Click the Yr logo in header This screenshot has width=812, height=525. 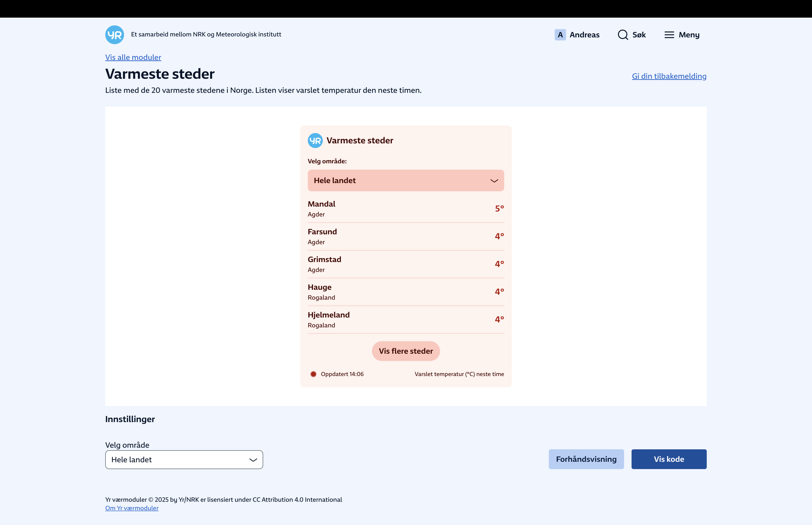point(114,35)
